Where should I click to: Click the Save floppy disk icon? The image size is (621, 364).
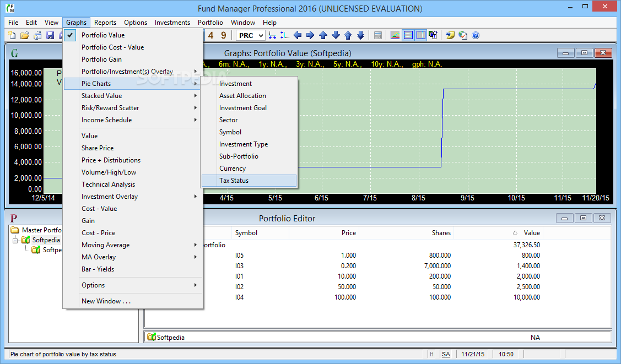pos(50,35)
